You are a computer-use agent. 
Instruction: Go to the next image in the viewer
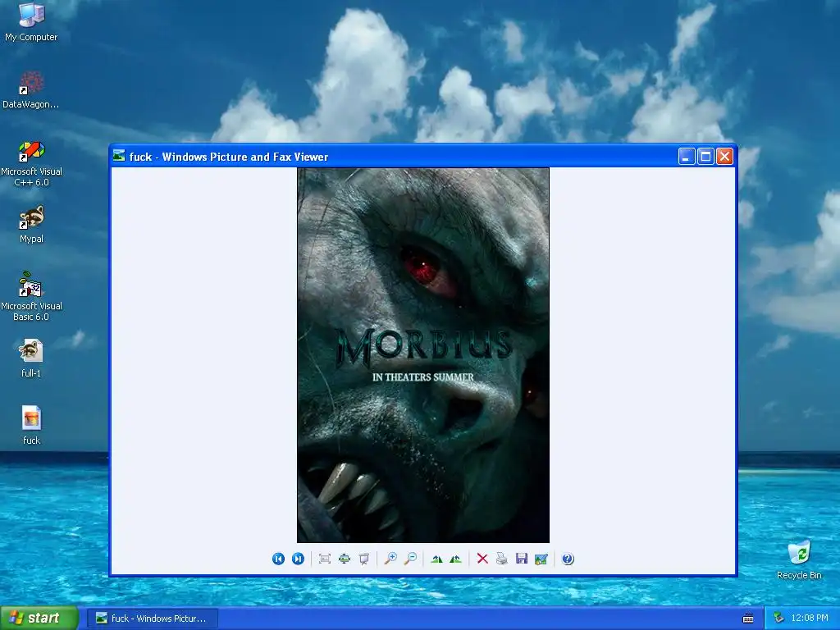click(298, 559)
